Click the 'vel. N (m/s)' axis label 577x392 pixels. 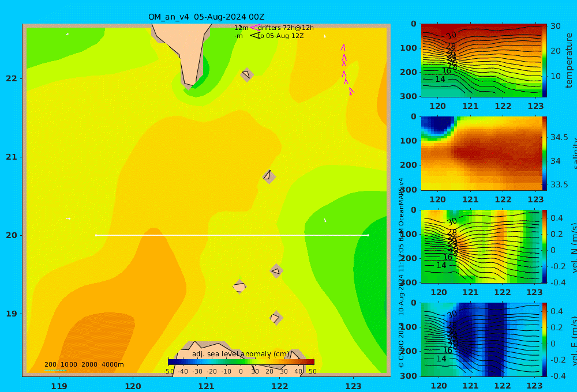pos(574,247)
